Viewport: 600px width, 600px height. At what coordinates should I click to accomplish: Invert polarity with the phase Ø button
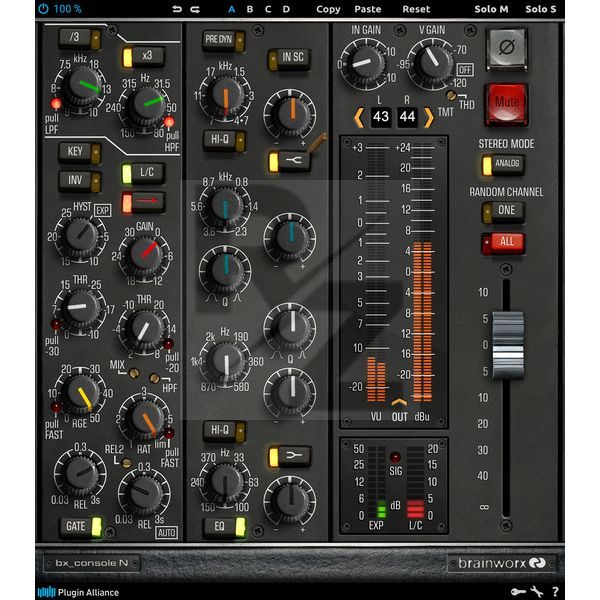(x=507, y=48)
